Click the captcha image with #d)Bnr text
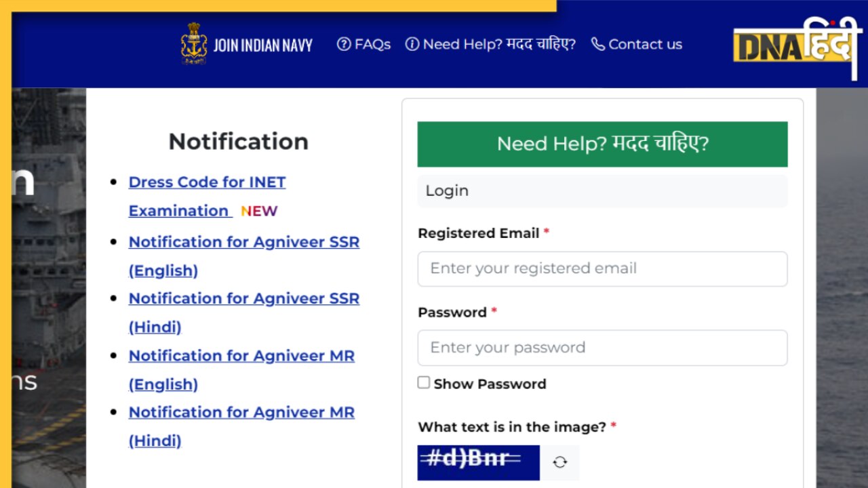 pos(478,462)
